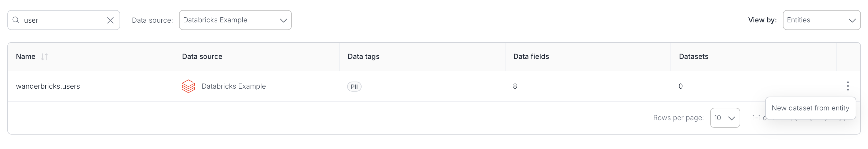The height and width of the screenshot is (149, 868).
Task: Clear the "user" search text
Action: pos(110,20)
